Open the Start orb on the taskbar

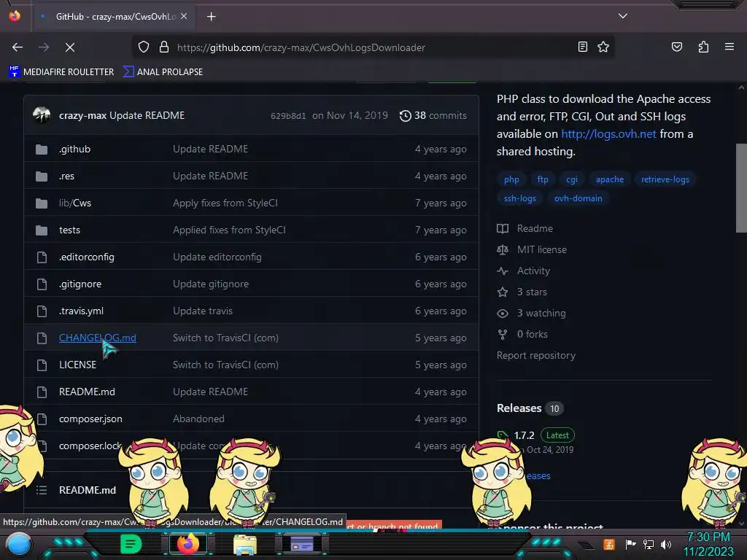tap(18, 545)
